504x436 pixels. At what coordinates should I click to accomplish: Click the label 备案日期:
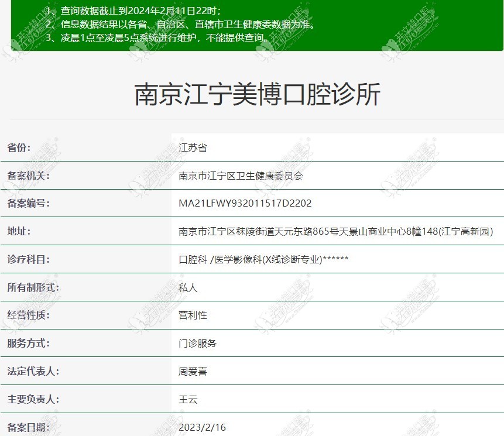pyautogui.click(x=28, y=427)
